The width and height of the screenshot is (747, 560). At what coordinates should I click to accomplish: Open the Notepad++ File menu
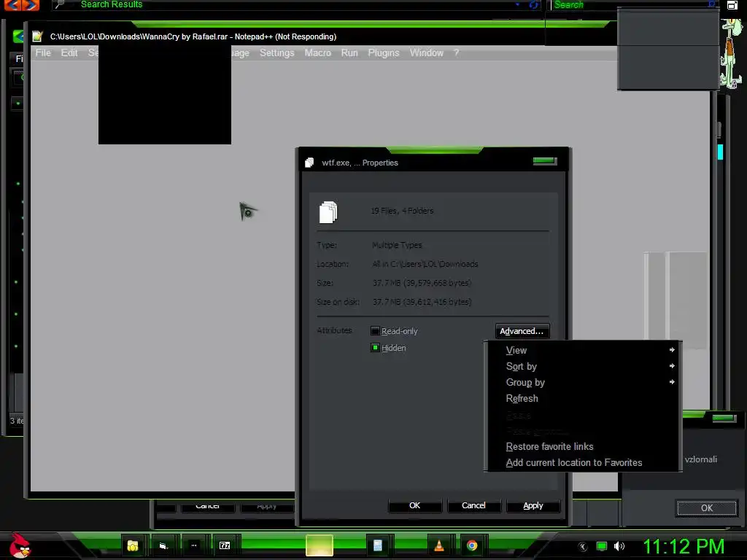[x=43, y=52]
